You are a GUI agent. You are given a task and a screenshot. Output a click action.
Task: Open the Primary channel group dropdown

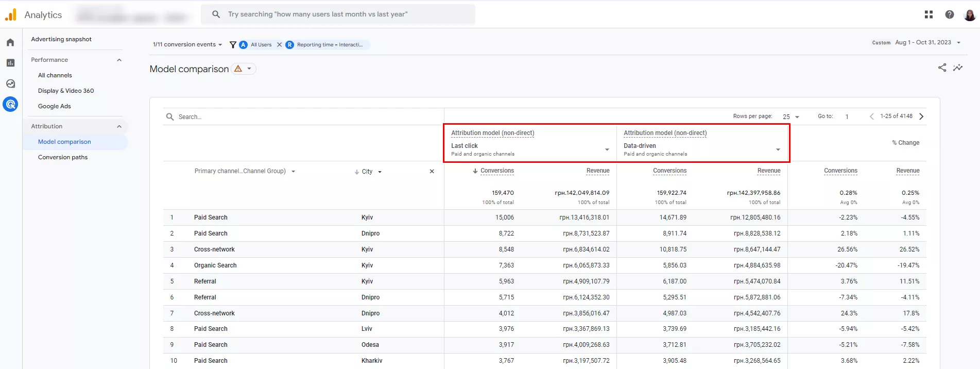[x=245, y=171]
